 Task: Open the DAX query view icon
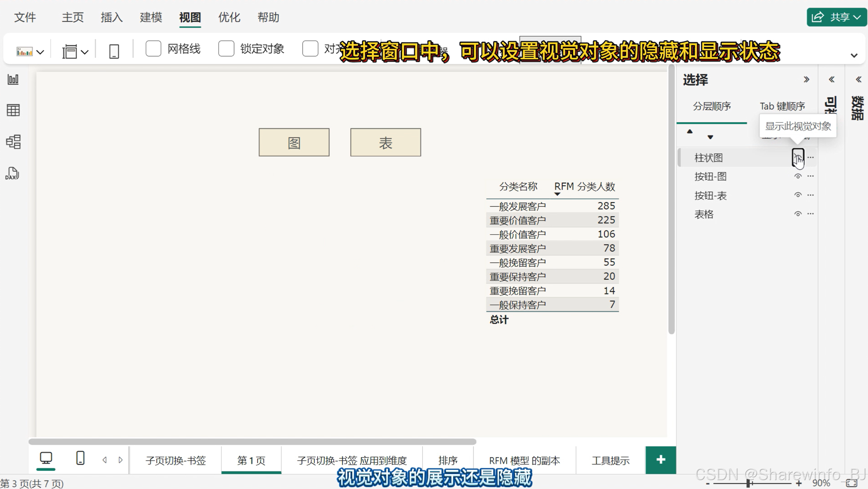pyautogui.click(x=12, y=173)
